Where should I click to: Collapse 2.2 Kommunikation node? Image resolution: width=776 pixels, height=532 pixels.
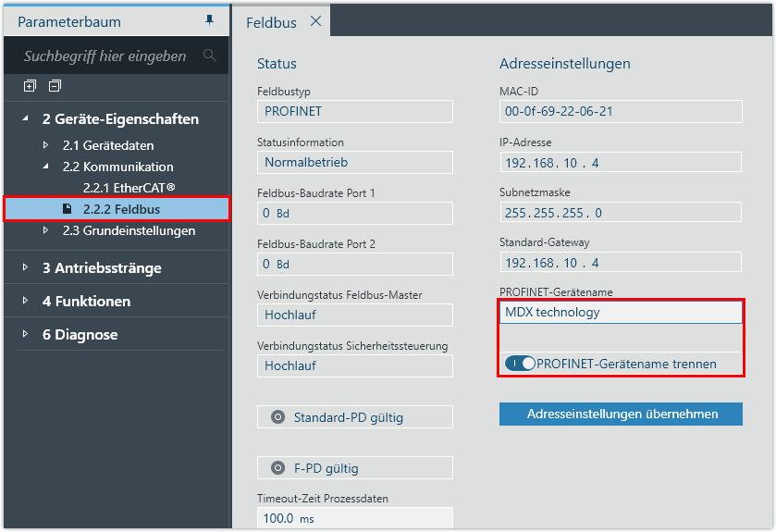pyautogui.click(x=46, y=167)
